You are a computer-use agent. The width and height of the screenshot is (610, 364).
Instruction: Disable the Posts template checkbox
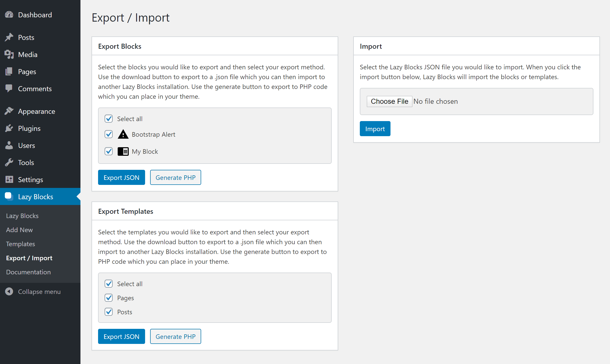(108, 312)
